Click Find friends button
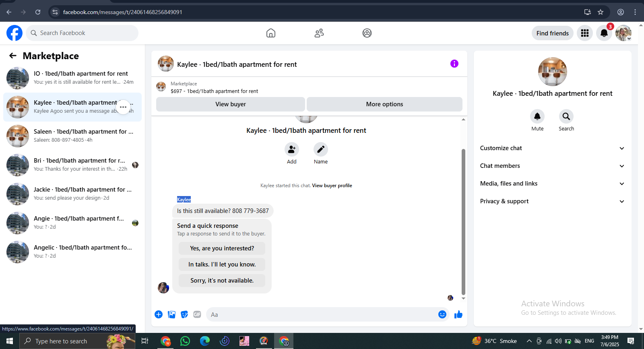This screenshot has width=644, height=349. (x=553, y=33)
